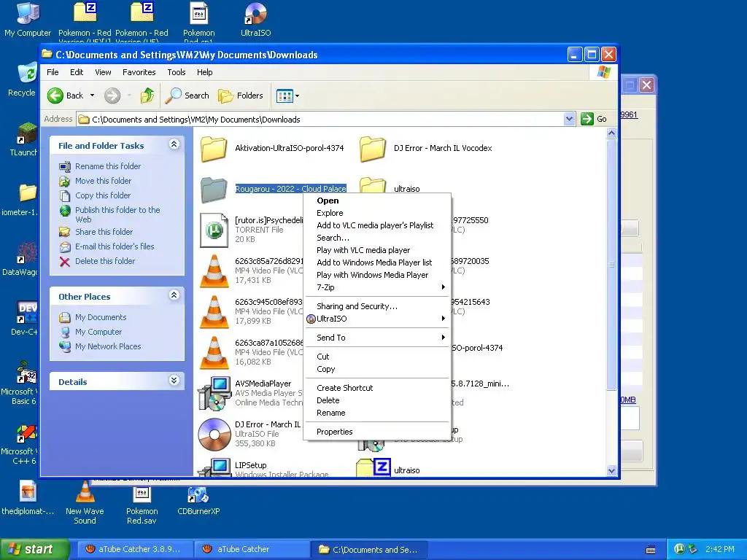The width and height of the screenshot is (747, 560).
Task: Choose Add to VLC media player's Playlist
Action: [x=376, y=226]
